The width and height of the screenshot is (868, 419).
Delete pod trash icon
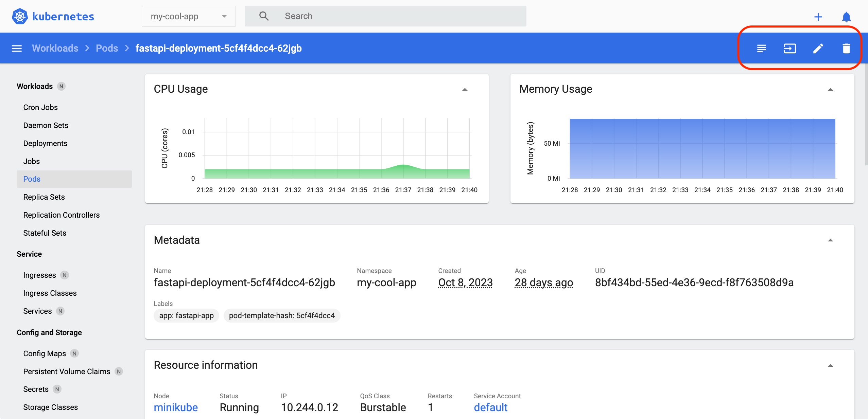pyautogui.click(x=846, y=48)
